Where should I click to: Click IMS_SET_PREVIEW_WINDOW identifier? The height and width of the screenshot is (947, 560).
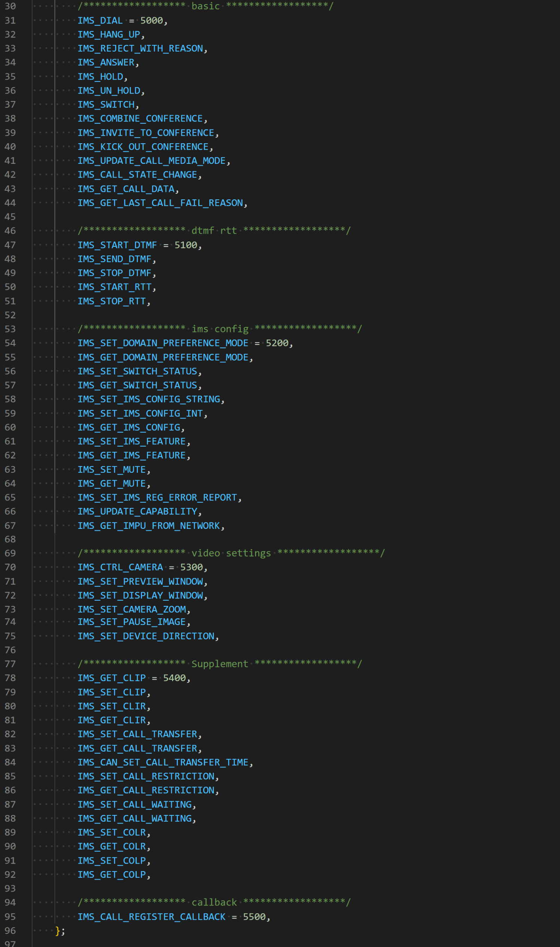click(x=141, y=582)
